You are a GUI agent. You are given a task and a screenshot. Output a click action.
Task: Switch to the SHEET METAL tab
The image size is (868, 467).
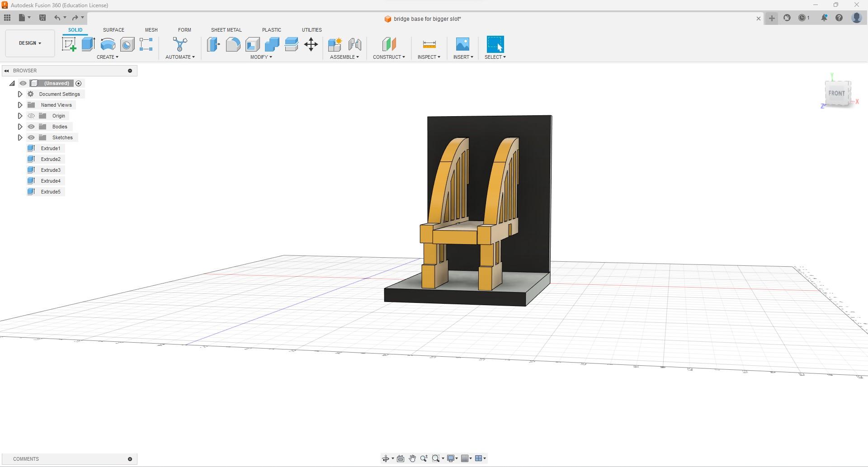[x=226, y=30]
